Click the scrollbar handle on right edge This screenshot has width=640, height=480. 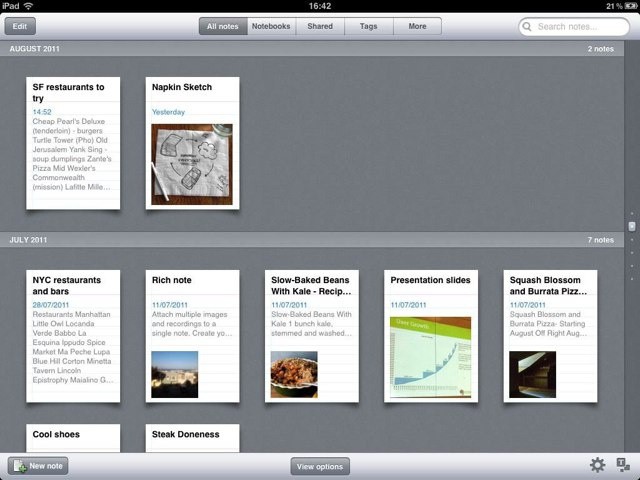[631, 227]
